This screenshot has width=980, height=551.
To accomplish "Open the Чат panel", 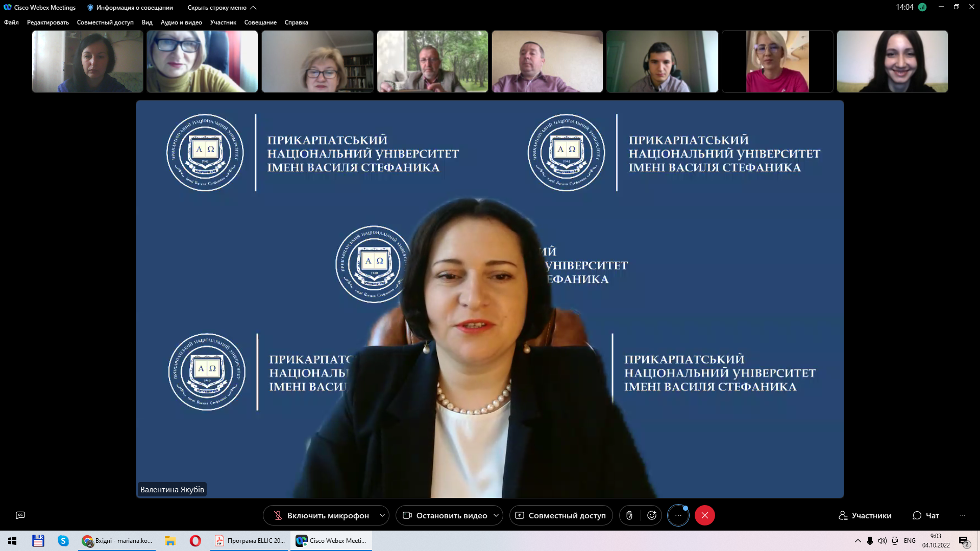I will pos(926,515).
